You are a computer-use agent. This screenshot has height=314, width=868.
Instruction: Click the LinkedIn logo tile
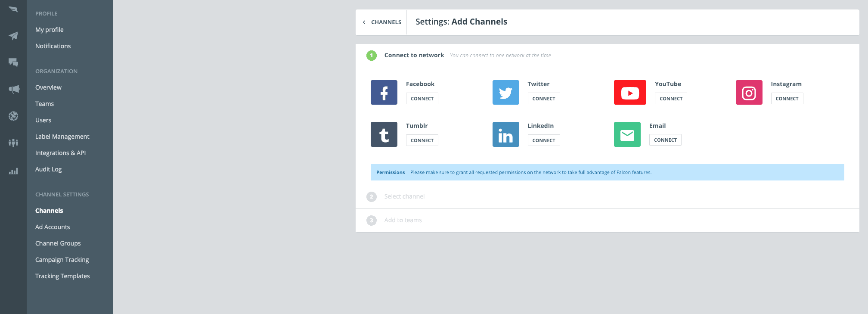pyautogui.click(x=506, y=134)
